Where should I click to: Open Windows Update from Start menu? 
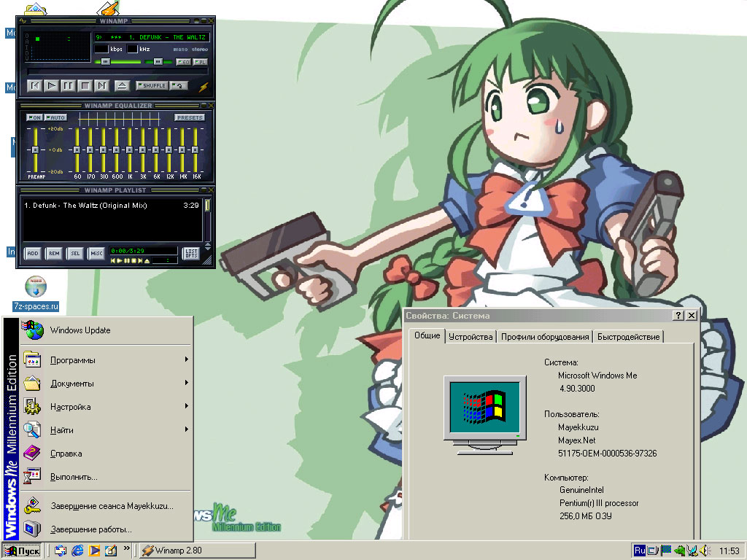point(106,330)
